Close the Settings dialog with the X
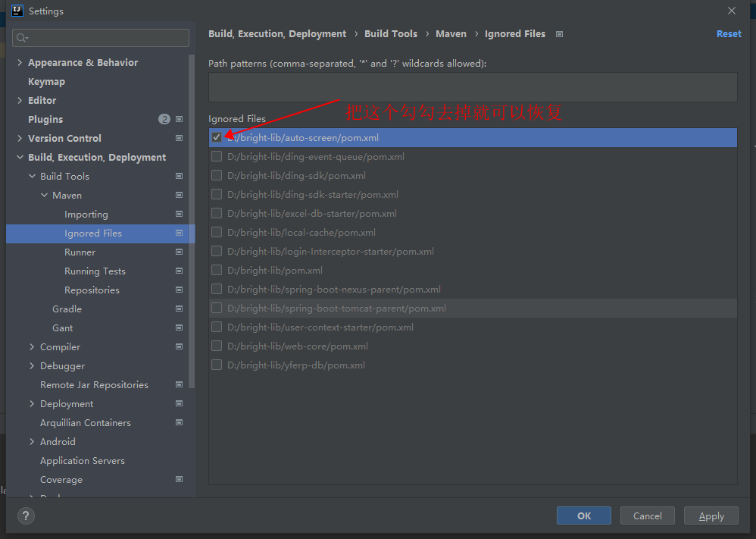This screenshot has height=539, width=756. point(732,11)
